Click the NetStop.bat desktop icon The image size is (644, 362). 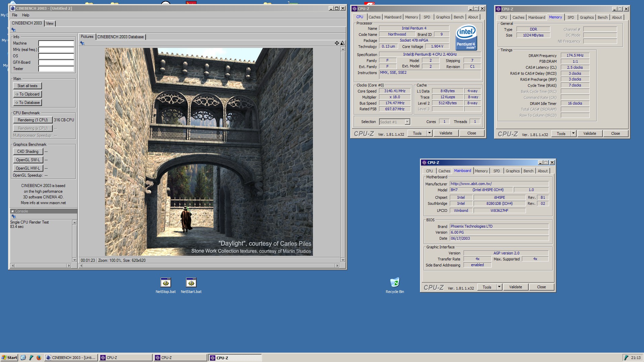point(166,286)
